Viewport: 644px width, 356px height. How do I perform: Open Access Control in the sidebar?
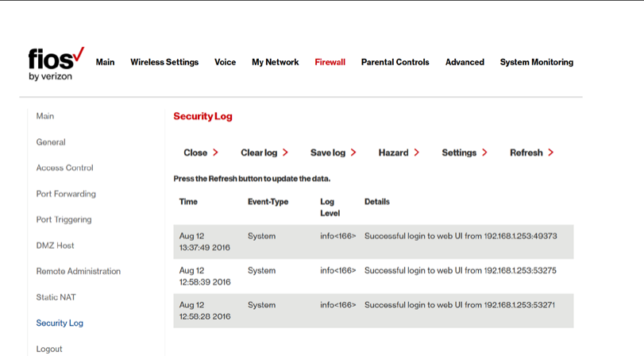coord(64,168)
